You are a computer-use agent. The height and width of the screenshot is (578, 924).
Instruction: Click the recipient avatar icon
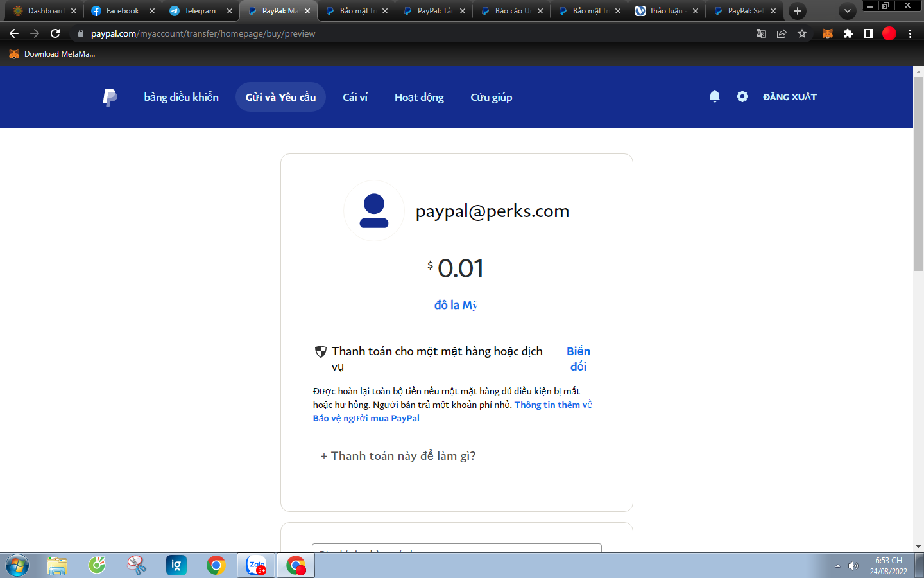tap(374, 211)
